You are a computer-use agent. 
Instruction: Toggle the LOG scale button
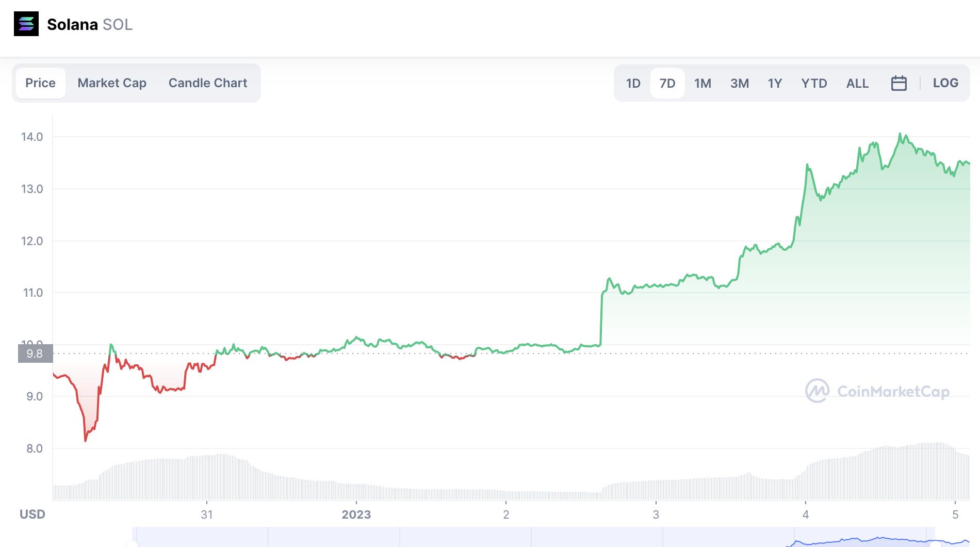(945, 83)
